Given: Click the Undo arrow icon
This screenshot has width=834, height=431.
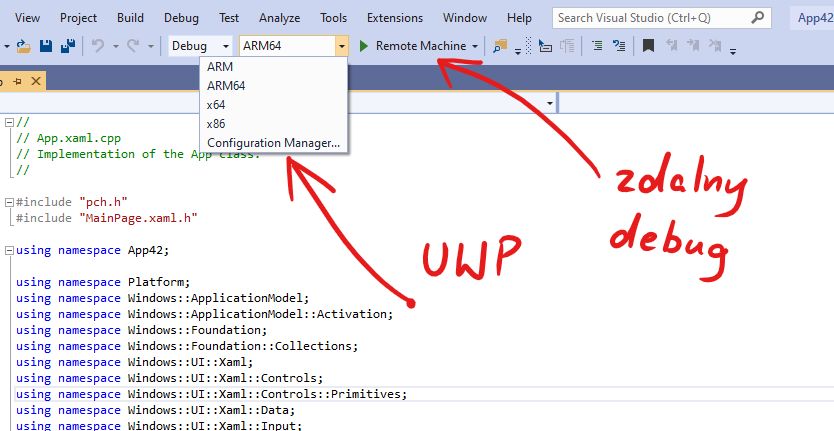Looking at the screenshot, I should [98, 46].
